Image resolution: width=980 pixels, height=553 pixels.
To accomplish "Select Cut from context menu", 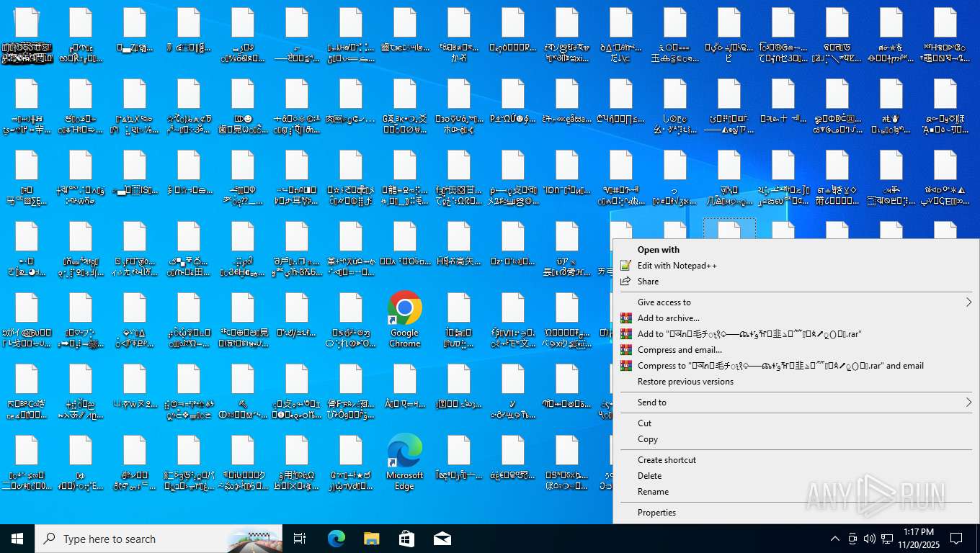I will pos(796,423).
